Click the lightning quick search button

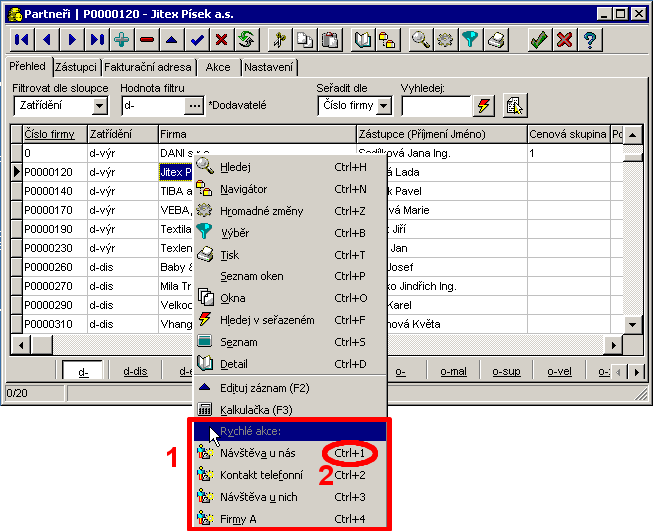tap(485, 105)
